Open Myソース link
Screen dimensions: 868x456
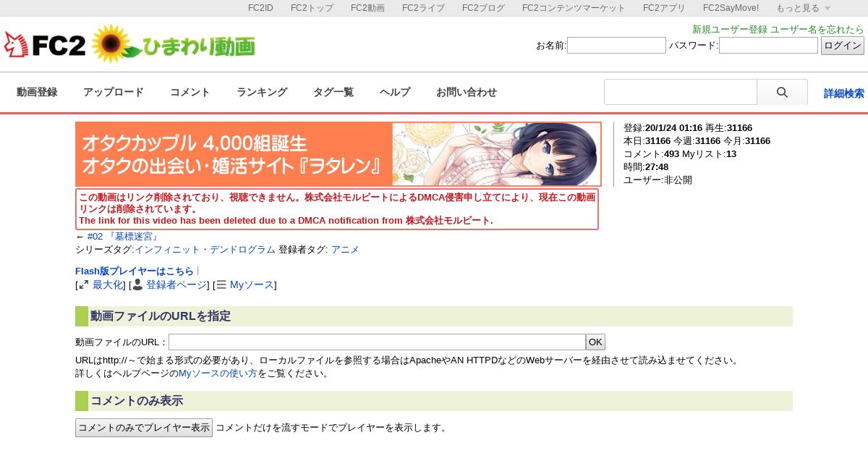pos(252,285)
